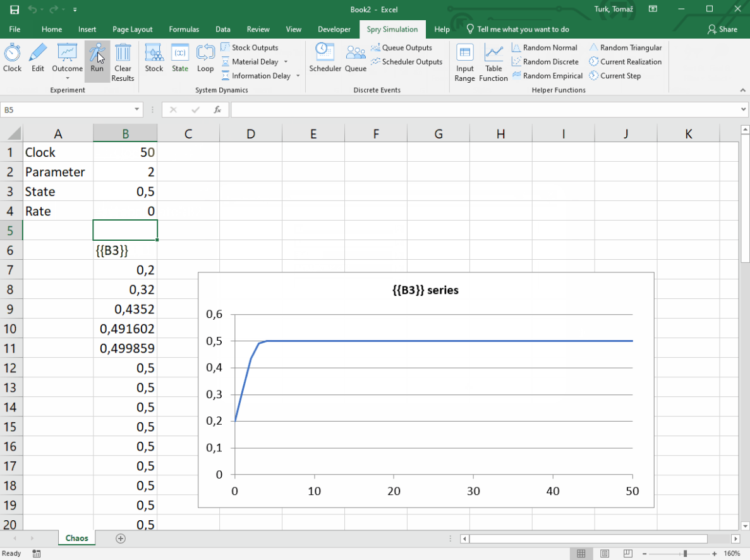Viewport: 750px width, 560px height.
Task: Click the Edit pencil icon
Action: point(38,58)
